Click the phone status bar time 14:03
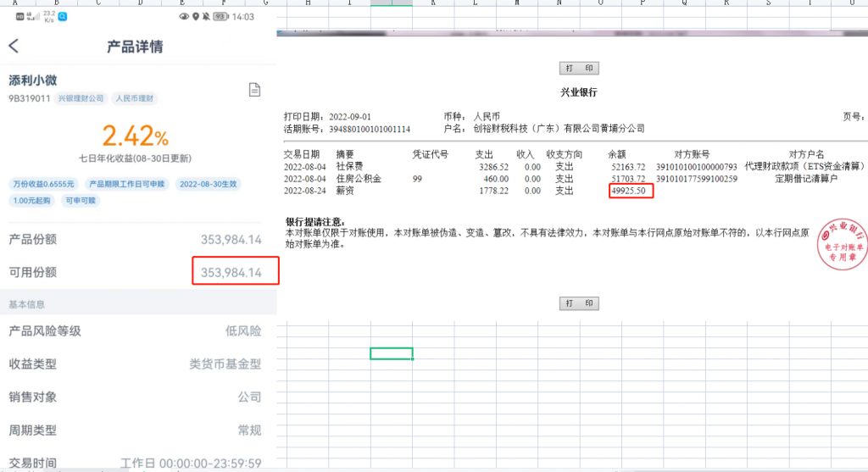The height and width of the screenshot is (472, 868). pyautogui.click(x=243, y=17)
